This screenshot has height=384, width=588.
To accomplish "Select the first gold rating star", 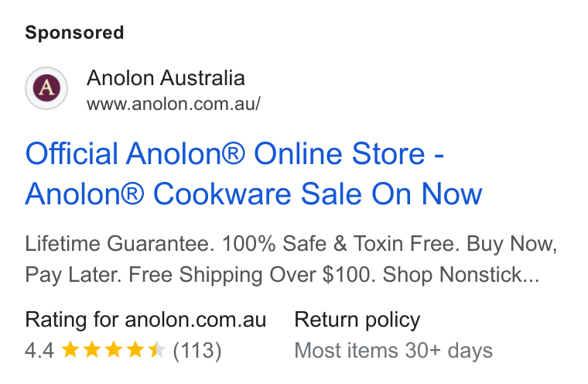I will (70, 349).
